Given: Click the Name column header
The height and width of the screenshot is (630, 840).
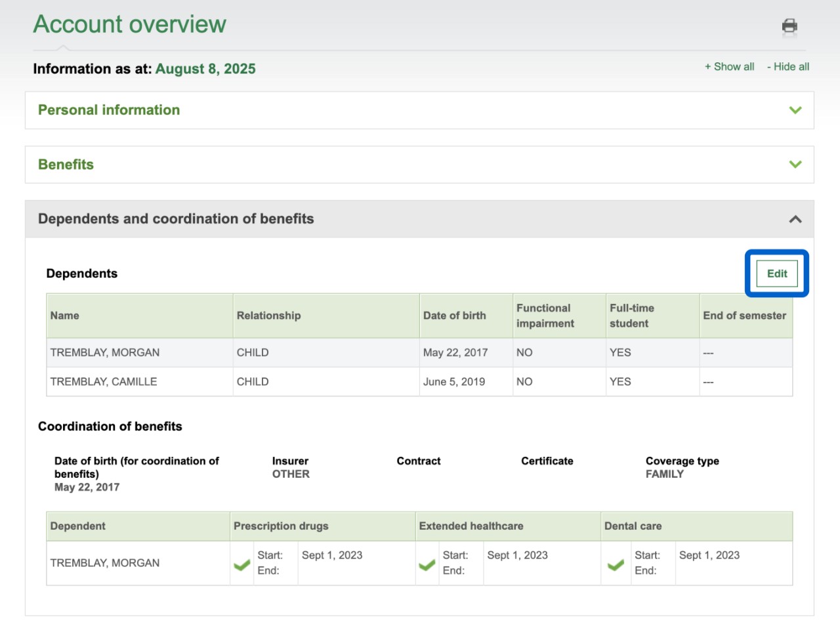Looking at the screenshot, I should [65, 316].
